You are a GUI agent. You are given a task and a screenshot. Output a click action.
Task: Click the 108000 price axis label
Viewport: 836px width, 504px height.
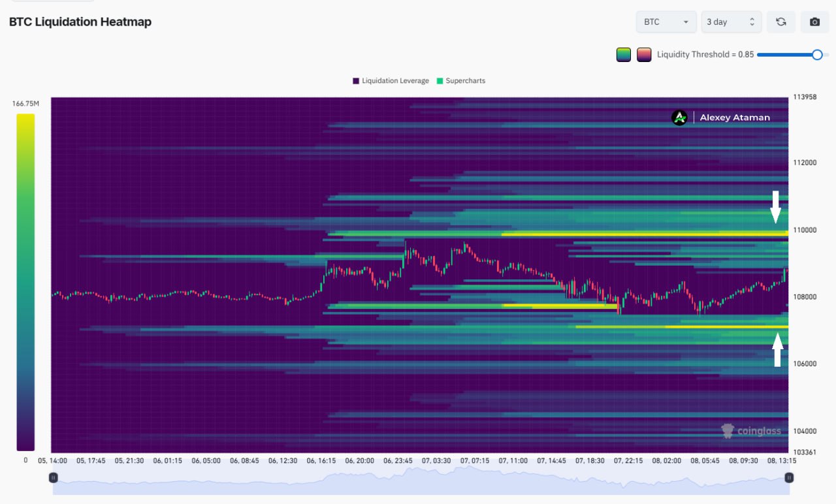(805, 297)
